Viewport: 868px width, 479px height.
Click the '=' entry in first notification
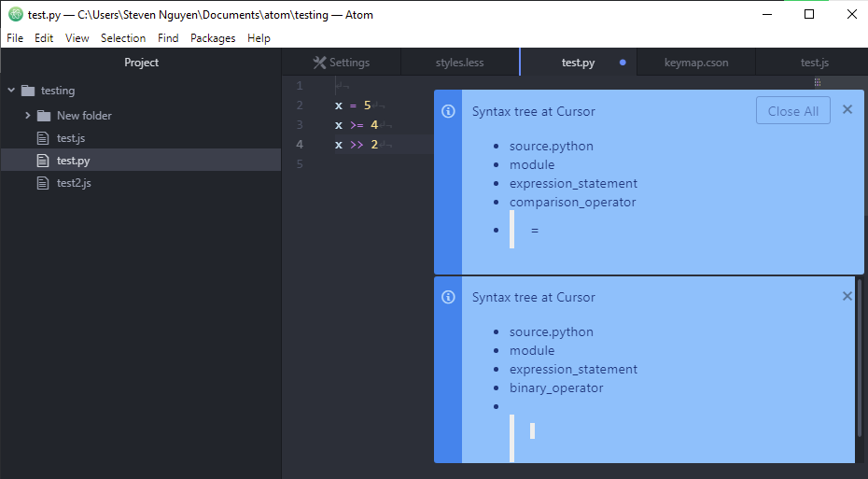pos(534,230)
